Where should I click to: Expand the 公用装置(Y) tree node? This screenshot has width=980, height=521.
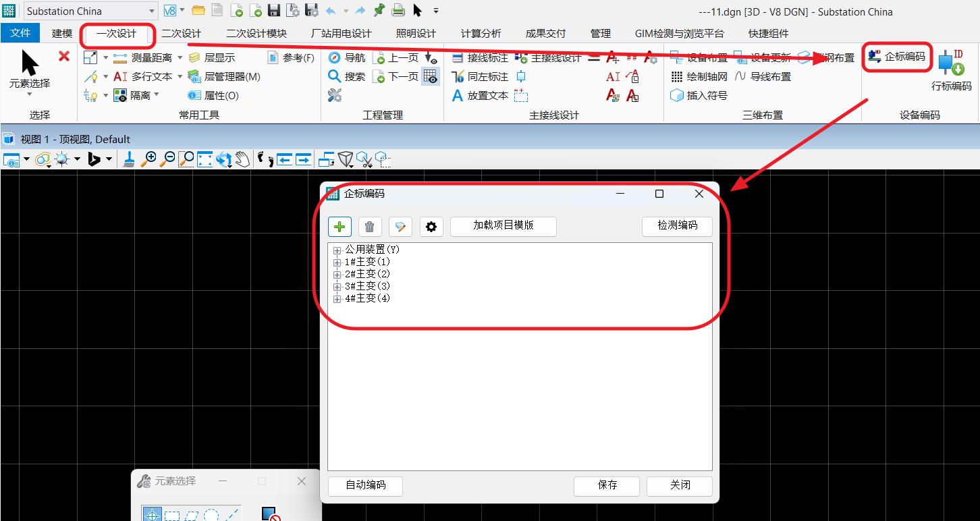337,250
